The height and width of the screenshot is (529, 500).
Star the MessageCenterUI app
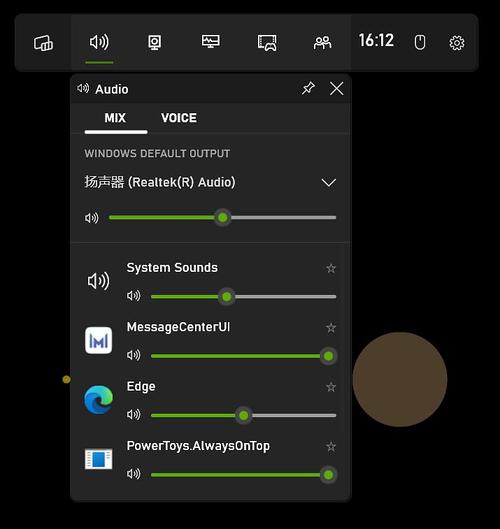[x=331, y=328]
